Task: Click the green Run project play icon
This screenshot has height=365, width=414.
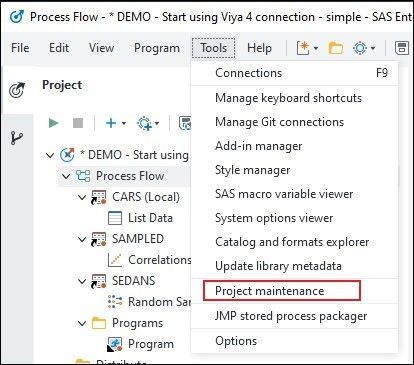Action: click(54, 123)
